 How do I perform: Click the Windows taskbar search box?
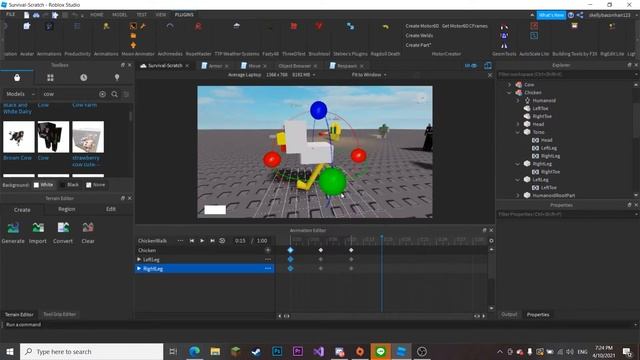pyautogui.click(x=91, y=351)
